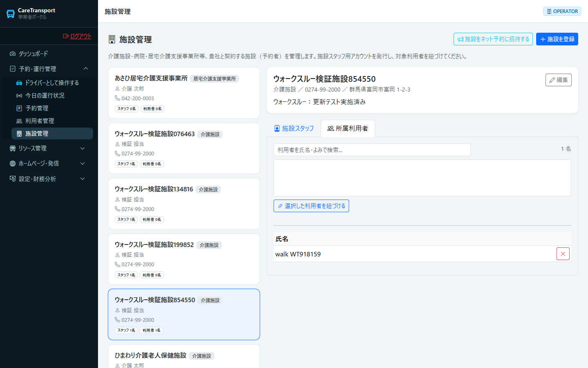588x368 pixels.
Task: Click the car icon beside ドライバーとして操作する
Action: (19, 83)
